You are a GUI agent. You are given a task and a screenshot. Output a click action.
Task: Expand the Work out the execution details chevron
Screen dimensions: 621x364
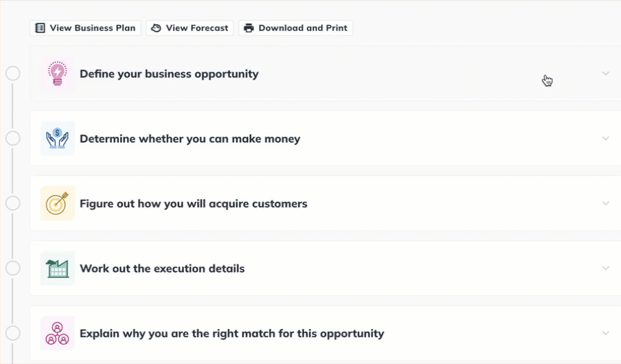click(606, 268)
